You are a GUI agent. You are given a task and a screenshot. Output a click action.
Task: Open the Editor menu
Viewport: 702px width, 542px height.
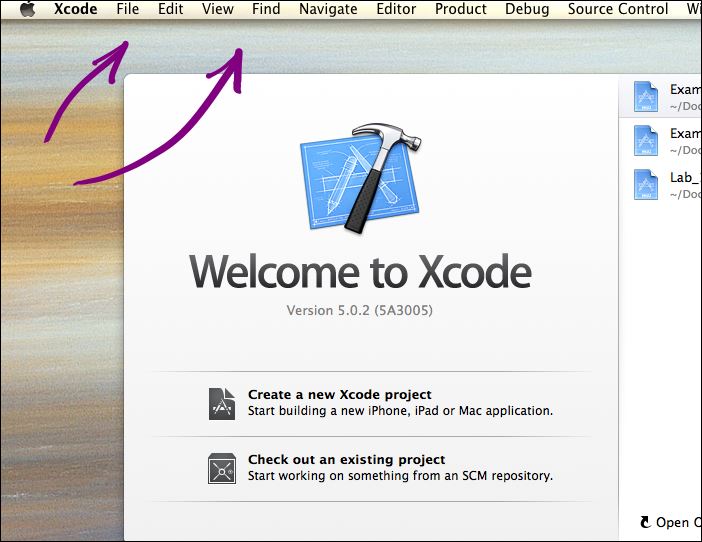pyautogui.click(x=396, y=9)
